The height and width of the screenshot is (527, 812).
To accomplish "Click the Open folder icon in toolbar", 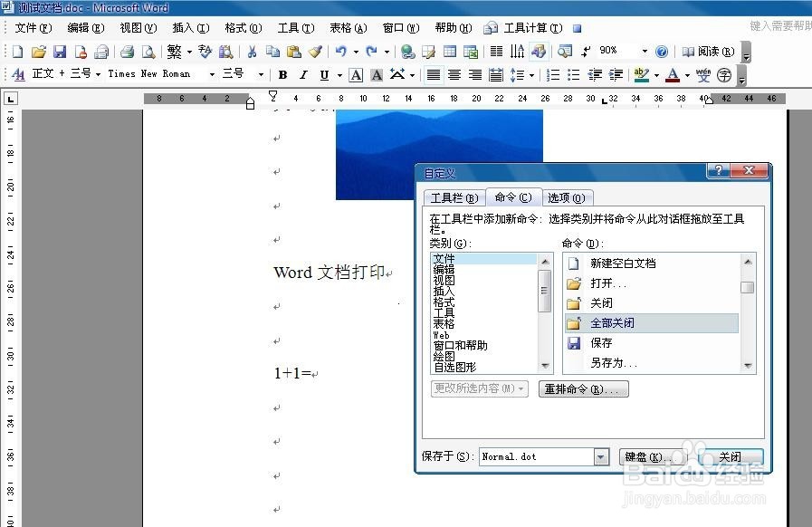I will [x=38, y=52].
